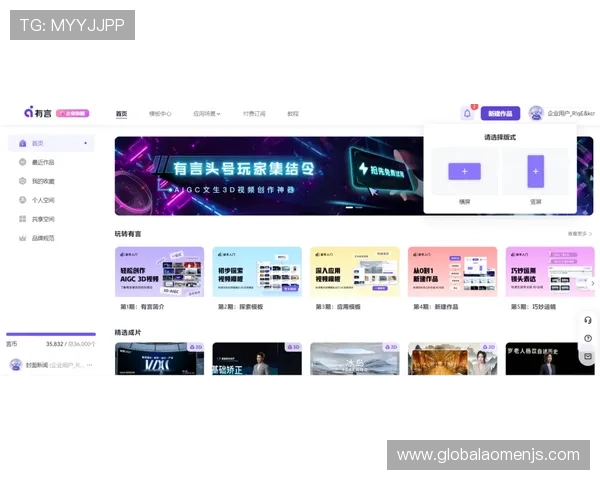Click the 3D badge on 基础矫正 video
The height and width of the screenshot is (480, 600).
293,347
